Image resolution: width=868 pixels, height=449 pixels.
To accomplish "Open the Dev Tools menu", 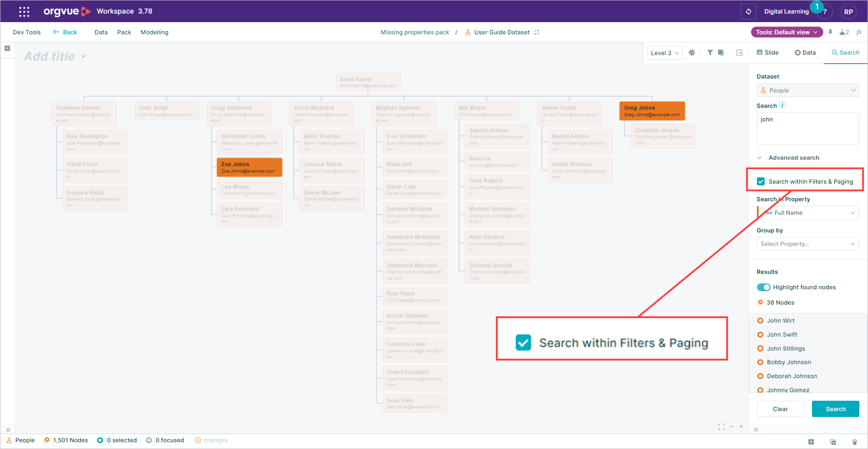I will pos(27,32).
